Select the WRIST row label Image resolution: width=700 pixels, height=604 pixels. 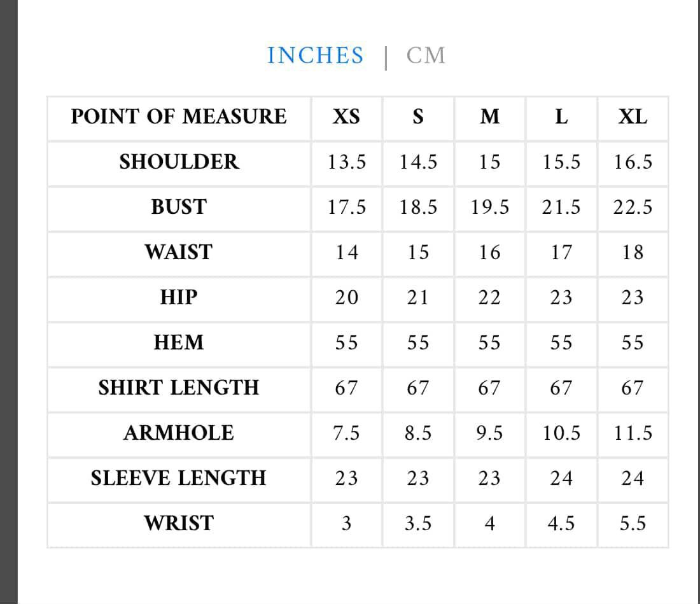[x=179, y=524]
